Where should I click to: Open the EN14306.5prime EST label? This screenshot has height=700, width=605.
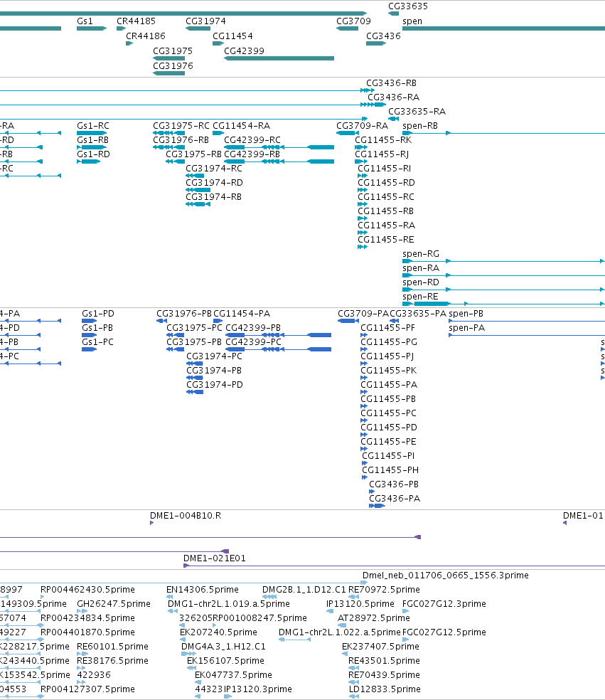click(203, 590)
